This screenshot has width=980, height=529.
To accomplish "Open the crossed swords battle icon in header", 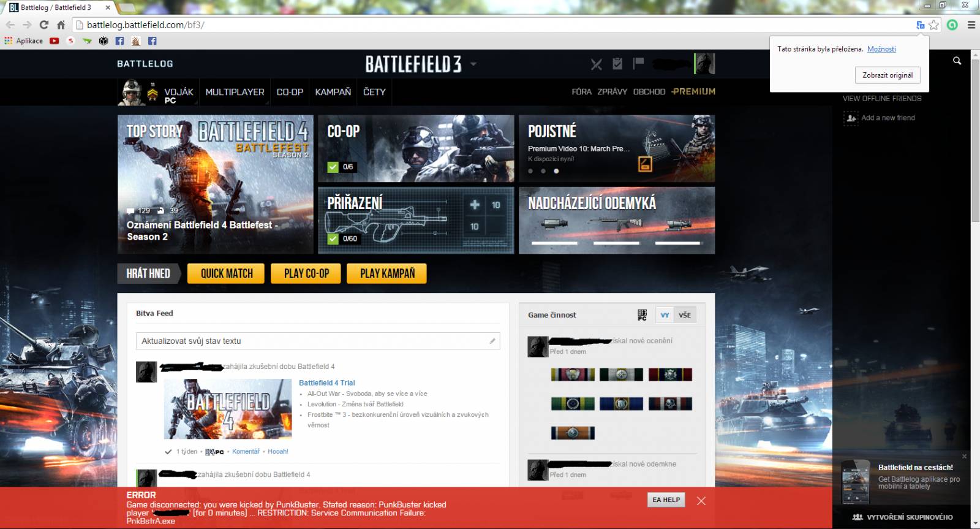I will pyautogui.click(x=596, y=64).
